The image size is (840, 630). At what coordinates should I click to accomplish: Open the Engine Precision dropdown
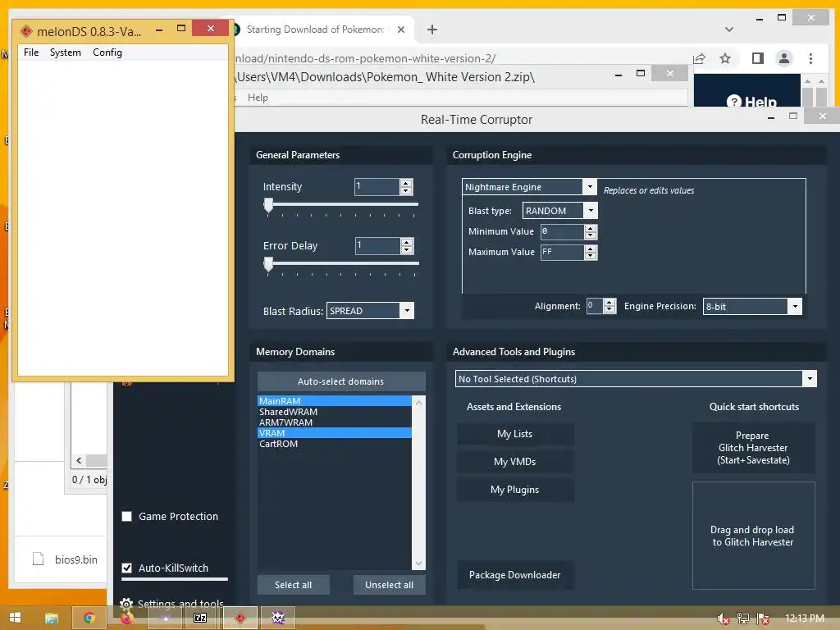click(795, 307)
